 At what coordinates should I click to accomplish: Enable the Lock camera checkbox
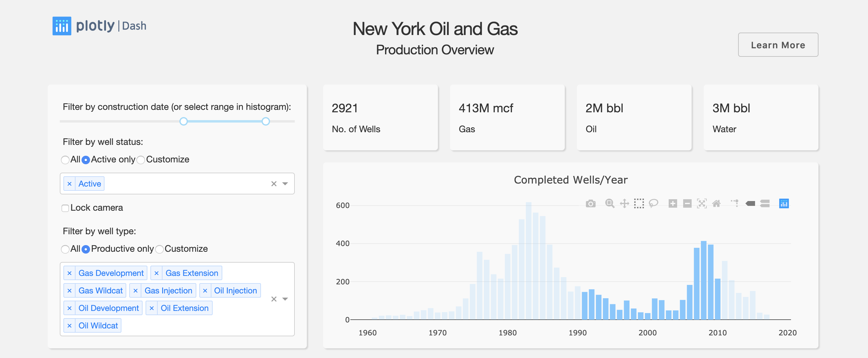click(x=65, y=208)
